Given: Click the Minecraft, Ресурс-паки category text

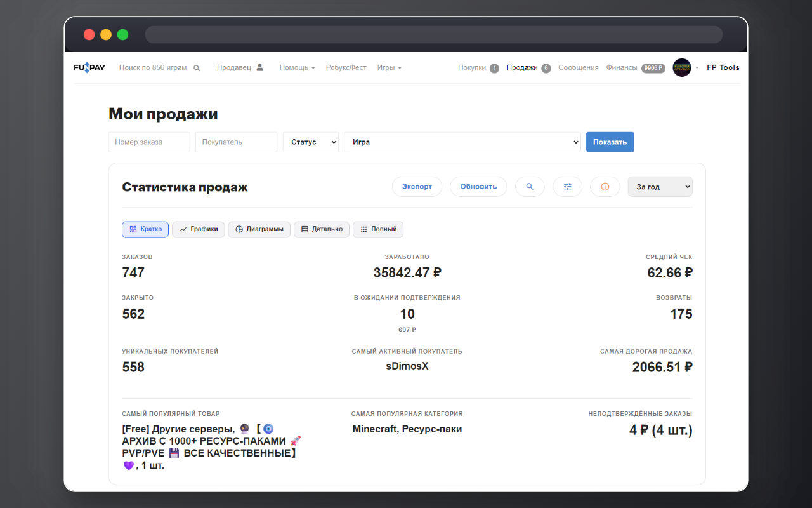Looking at the screenshot, I should (x=407, y=429).
